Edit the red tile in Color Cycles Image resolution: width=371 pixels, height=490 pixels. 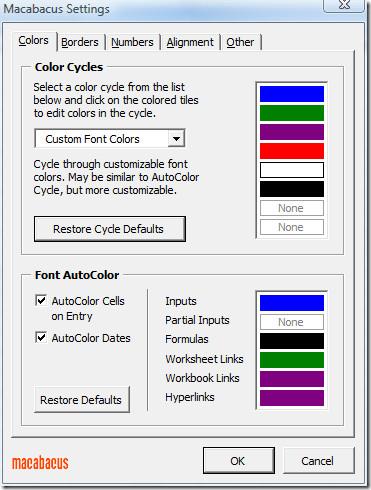[292, 151]
